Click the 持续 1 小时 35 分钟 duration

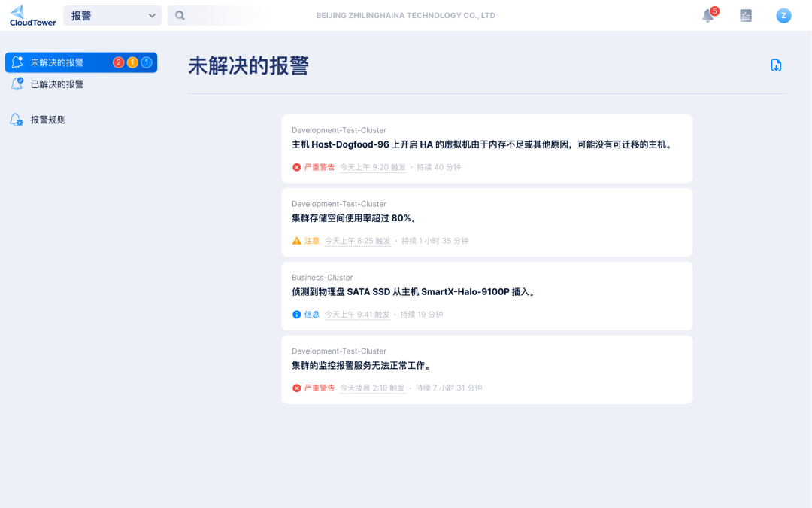click(435, 241)
